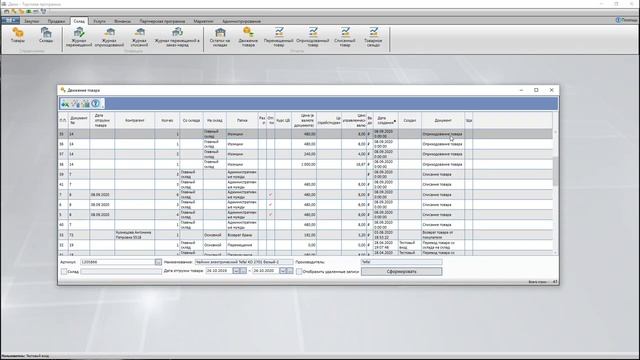This screenshot has height=360, width=640.
Task: Click the 182,00 price cell
Action: pos(304,235)
